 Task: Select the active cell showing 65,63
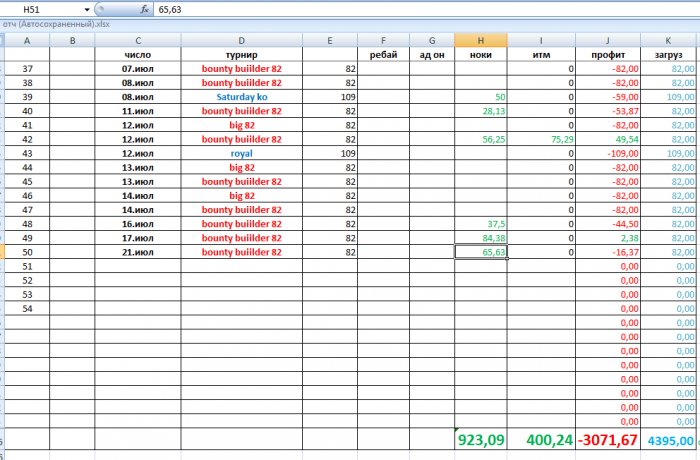click(481, 252)
